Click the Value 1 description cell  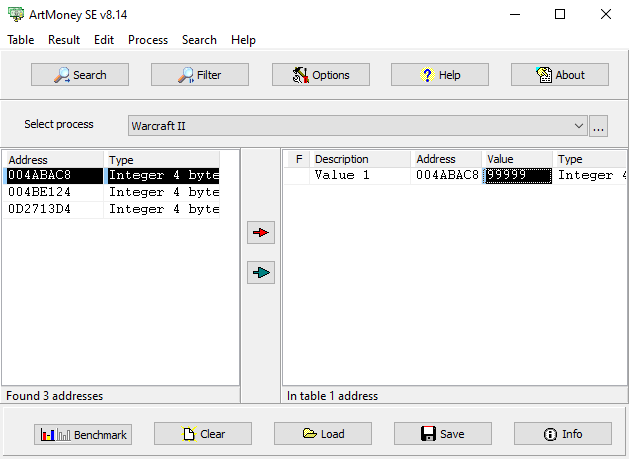tap(360, 175)
